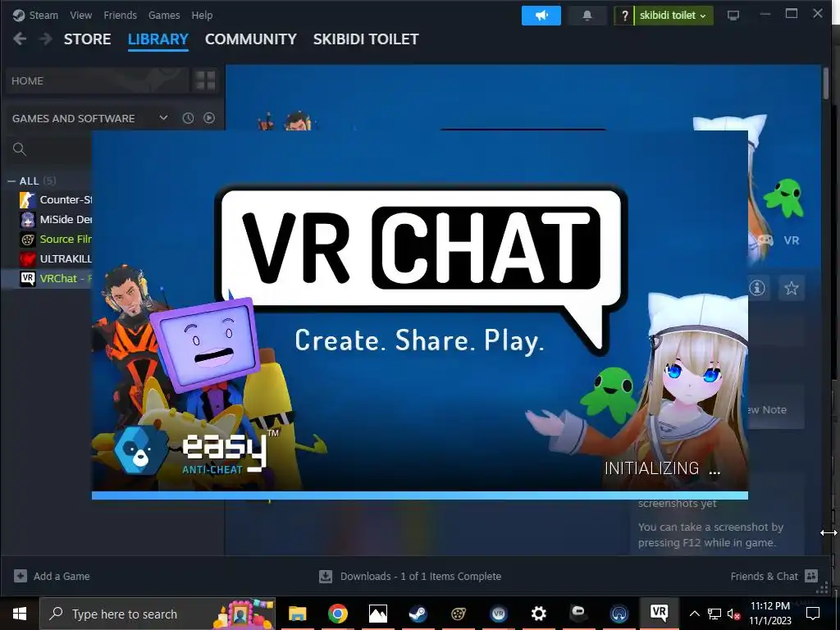Click the library vertical scrollbar thumb
Viewport: 840px width, 630px height.
[x=826, y=84]
